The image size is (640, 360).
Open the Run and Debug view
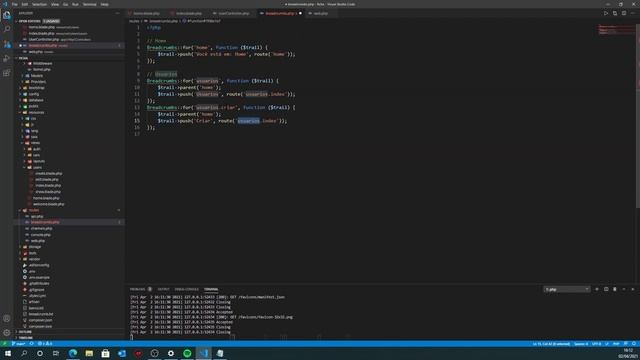pos(7,58)
